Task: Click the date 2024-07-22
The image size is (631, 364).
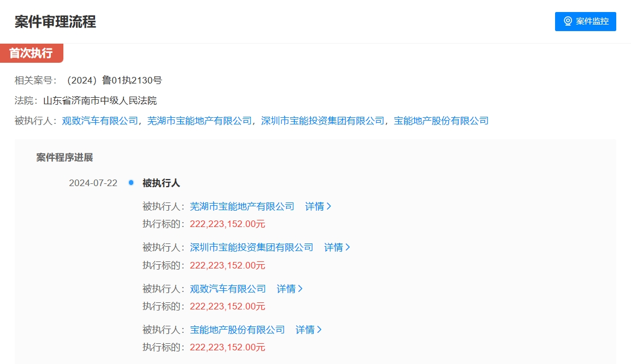Action: pyautogui.click(x=93, y=183)
